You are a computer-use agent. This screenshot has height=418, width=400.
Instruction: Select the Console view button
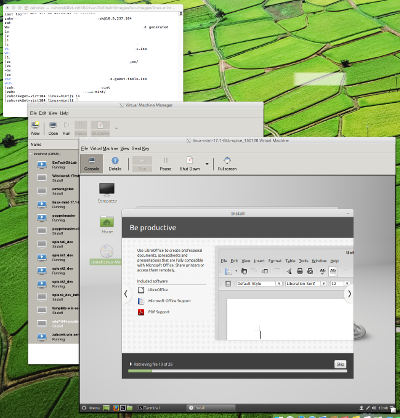tap(92, 163)
